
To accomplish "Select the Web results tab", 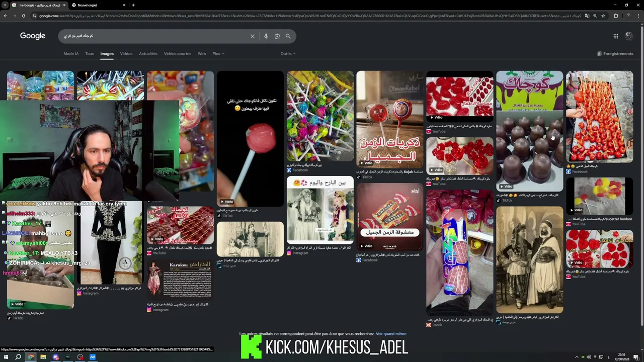I will (x=202, y=54).
